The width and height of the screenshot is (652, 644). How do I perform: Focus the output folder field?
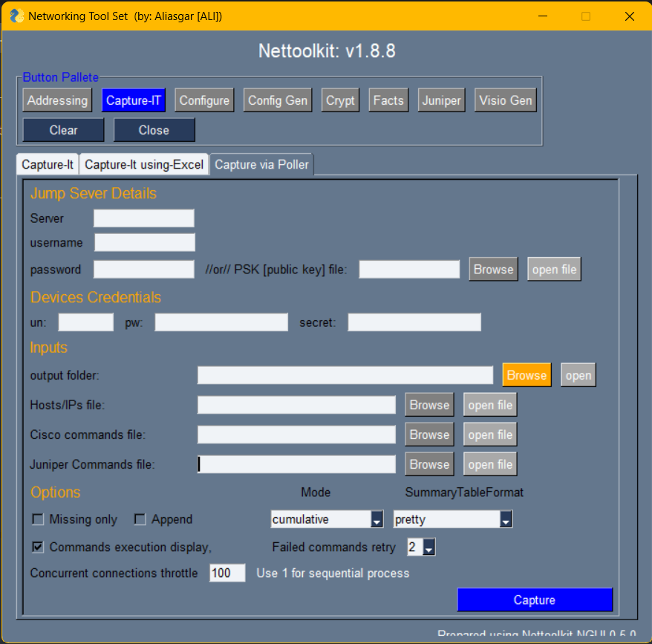click(x=345, y=375)
